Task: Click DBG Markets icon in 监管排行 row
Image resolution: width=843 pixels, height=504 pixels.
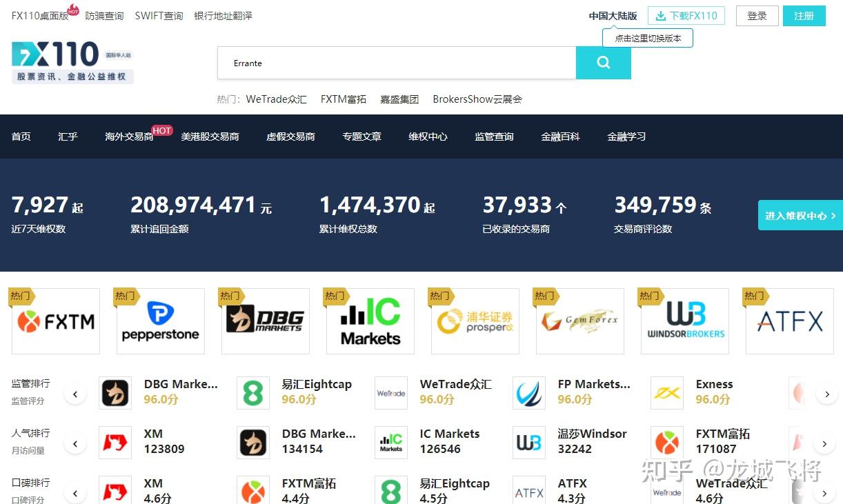Action: (x=115, y=393)
